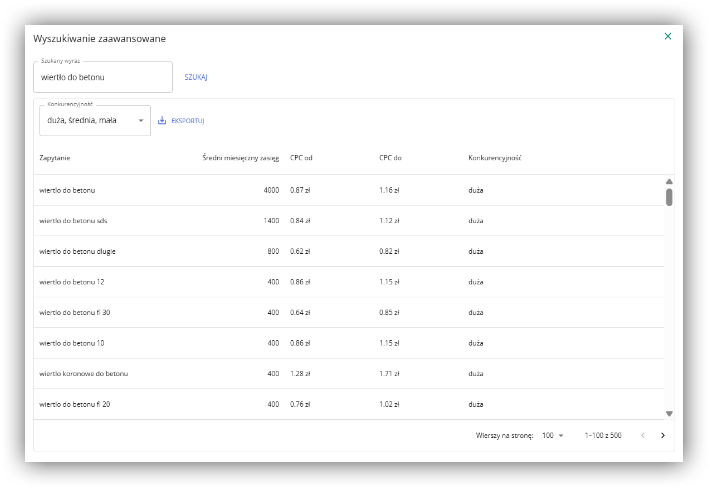Screen dimensions: 708x487
Task: Go to next results page
Action: pos(662,435)
